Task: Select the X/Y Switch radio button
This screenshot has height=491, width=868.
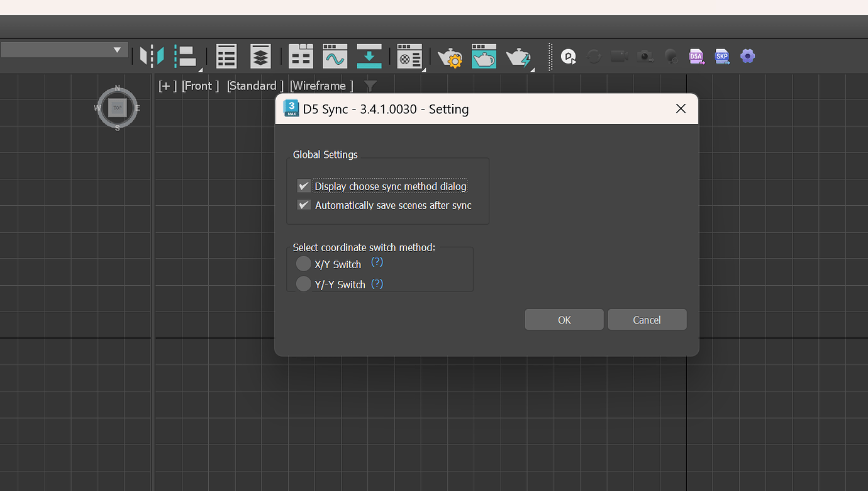Action: (303, 263)
